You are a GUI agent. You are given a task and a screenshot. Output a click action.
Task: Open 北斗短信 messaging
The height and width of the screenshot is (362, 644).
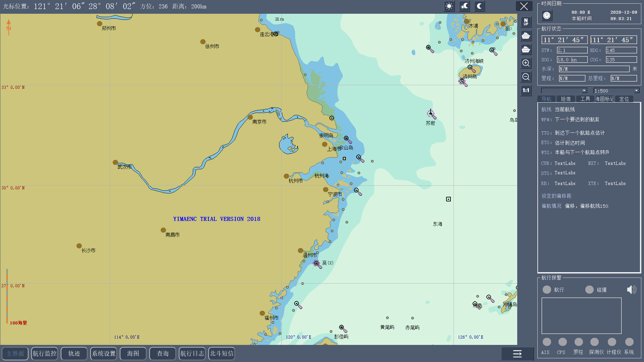point(222,354)
